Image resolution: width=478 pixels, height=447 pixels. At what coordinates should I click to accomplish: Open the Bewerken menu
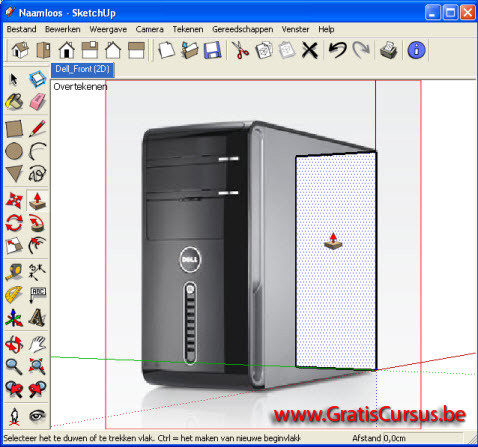point(63,29)
